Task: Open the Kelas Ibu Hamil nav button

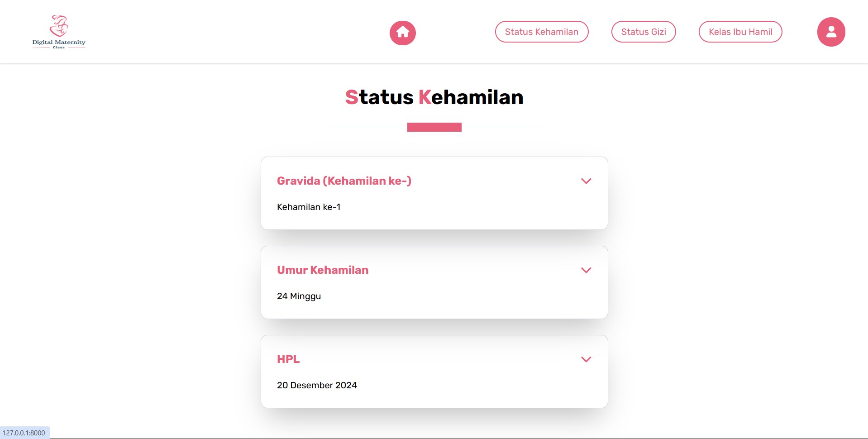Action: tap(740, 32)
